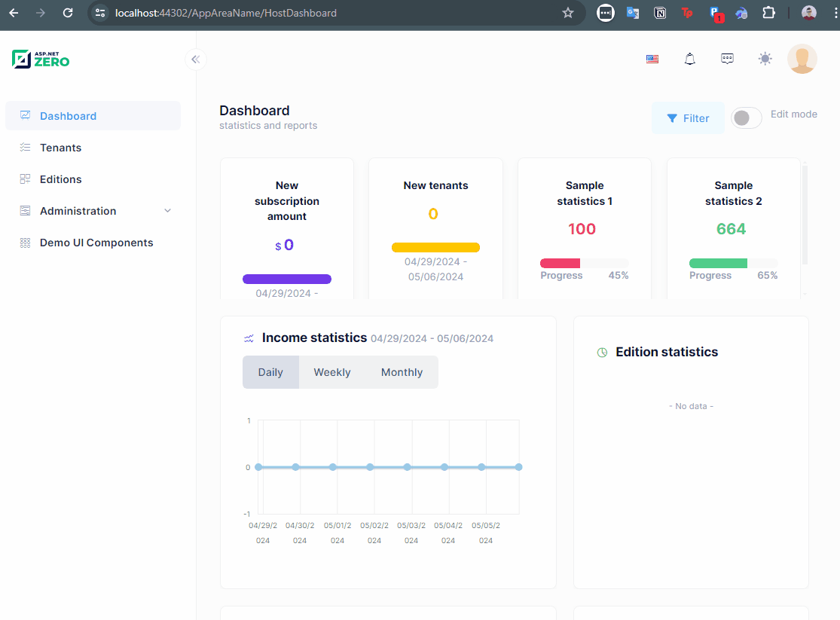Open the red Tp extension icon

coord(687,13)
